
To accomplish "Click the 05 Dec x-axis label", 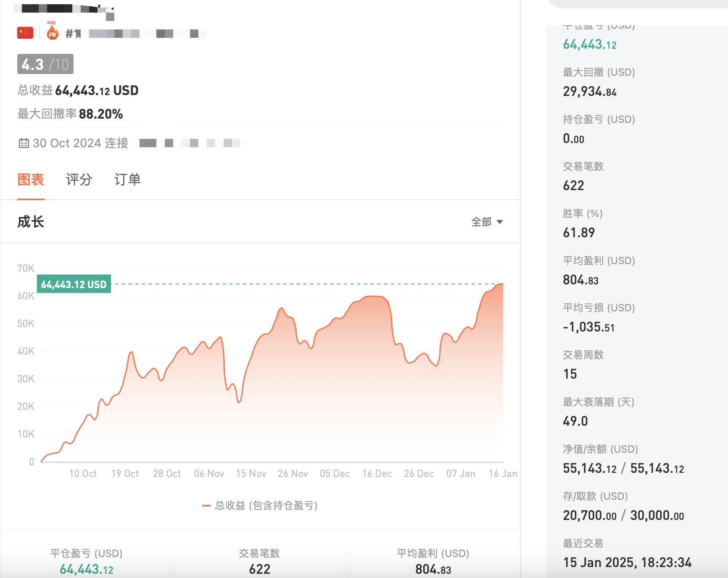I will click(x=335, y=474).
